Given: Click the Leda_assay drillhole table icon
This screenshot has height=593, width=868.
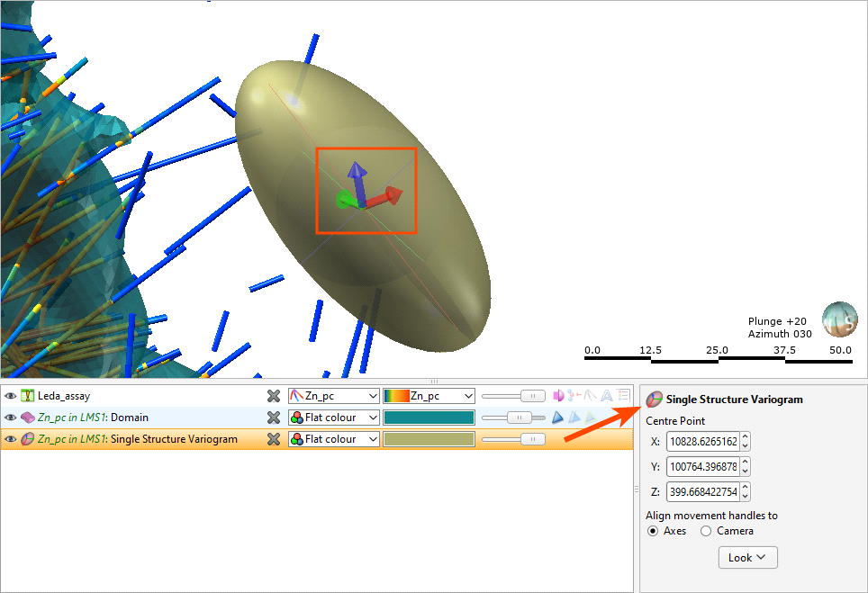Looking at the screenshot, I should tap(27, 396).
